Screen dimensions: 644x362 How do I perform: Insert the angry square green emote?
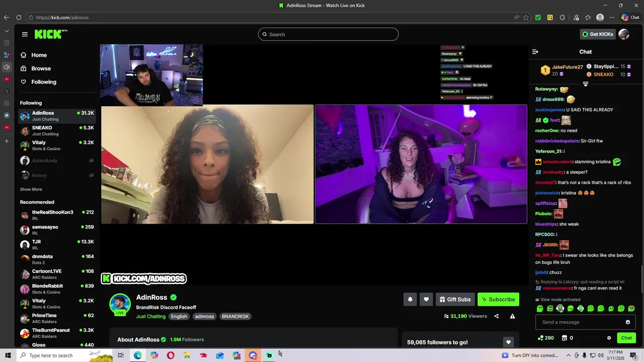[x=550, y=309]
